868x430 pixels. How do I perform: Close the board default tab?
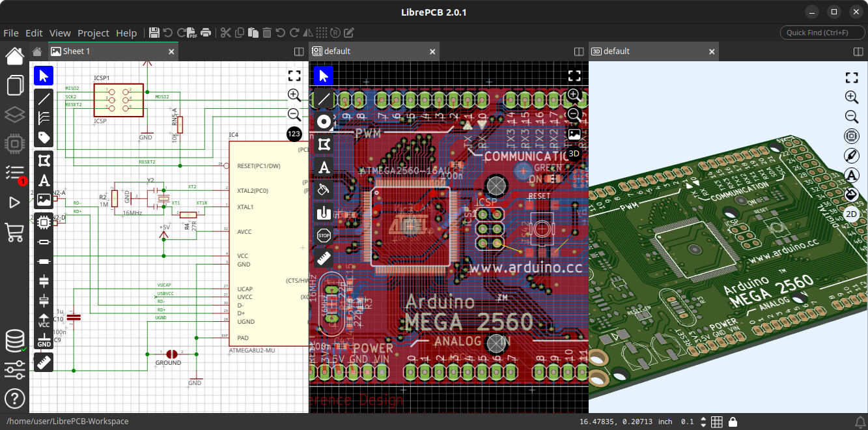tap(432, 51)
